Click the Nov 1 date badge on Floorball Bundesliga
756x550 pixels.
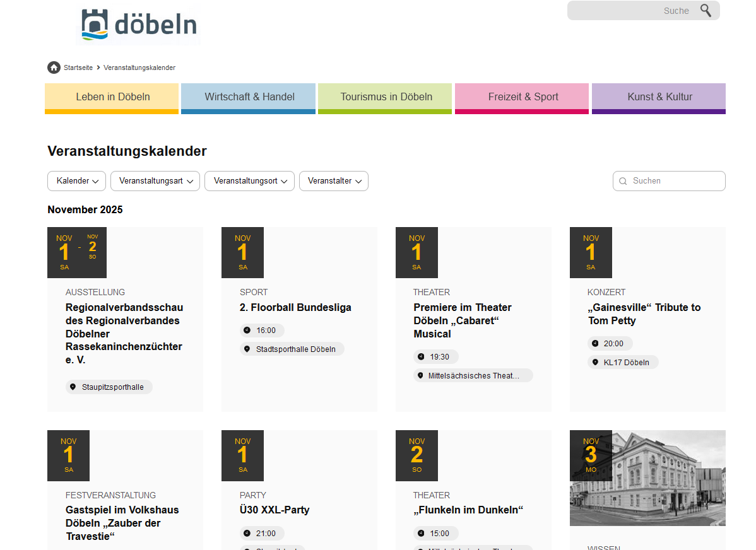point(242,252)
